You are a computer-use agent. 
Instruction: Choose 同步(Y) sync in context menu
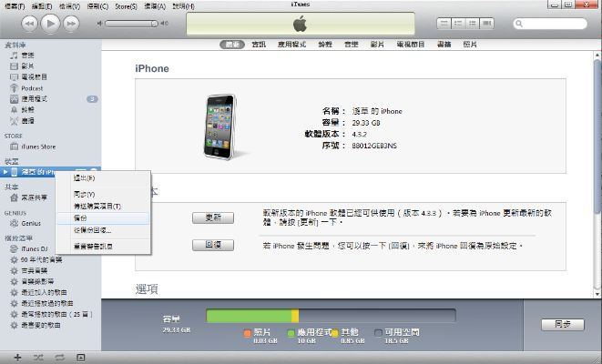[103, 195]
